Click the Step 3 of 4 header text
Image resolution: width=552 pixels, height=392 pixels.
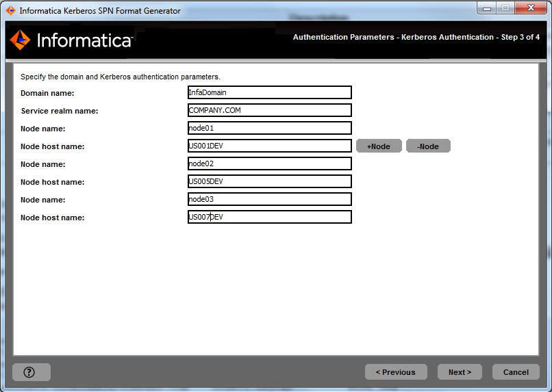tap(416, 37)
